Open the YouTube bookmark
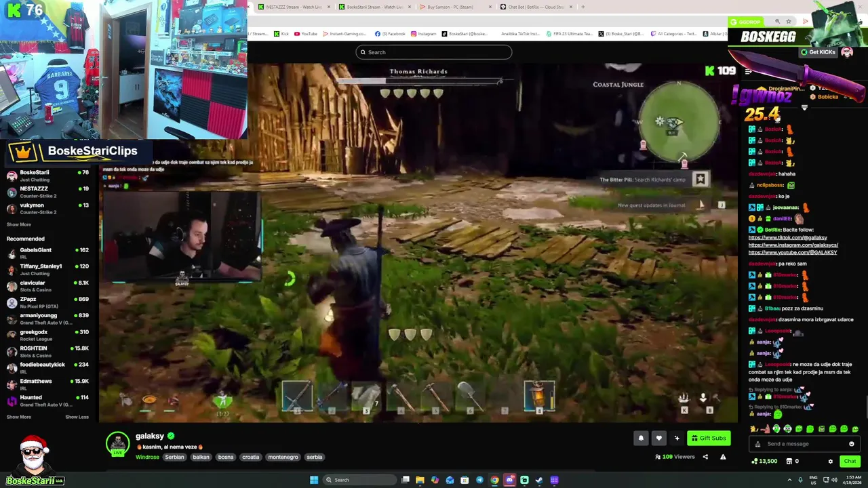The width and height of the screenshot is (868, 488). (305, 34)
